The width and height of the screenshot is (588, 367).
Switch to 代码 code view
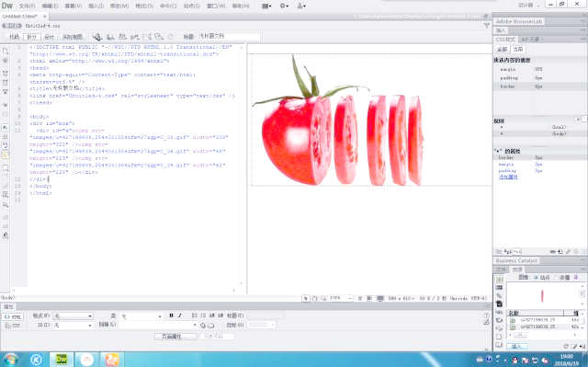(x=14, y=37)
